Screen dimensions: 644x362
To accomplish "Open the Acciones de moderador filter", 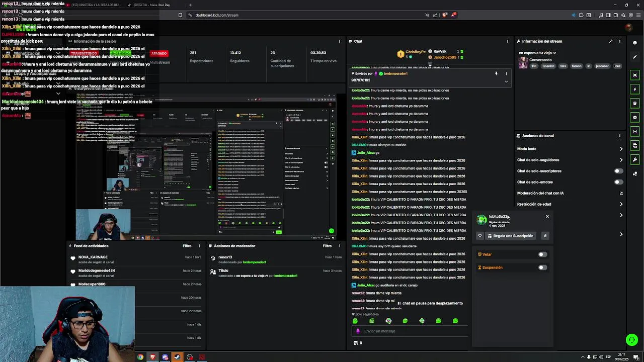I will pyautogui.click(x=327, y=246).
